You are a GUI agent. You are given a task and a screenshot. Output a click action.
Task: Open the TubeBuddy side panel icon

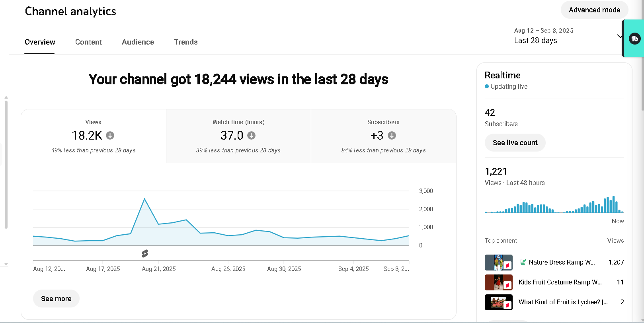(634, 39)
